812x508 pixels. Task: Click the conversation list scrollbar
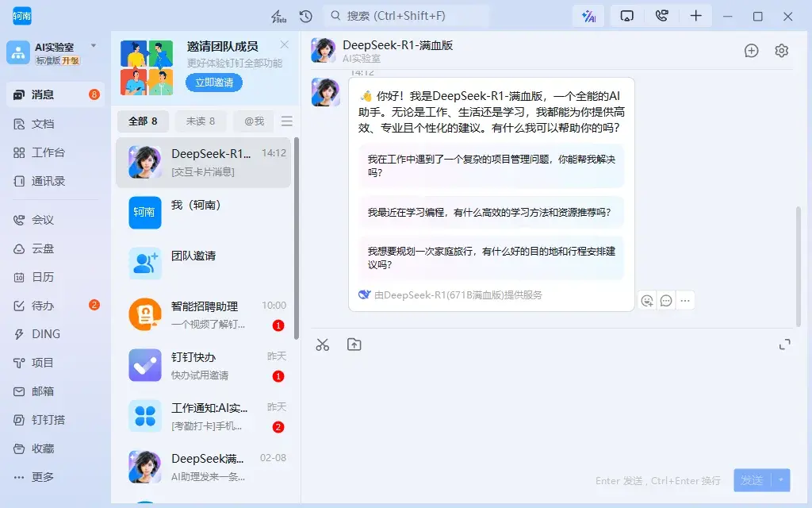pyautogui.click(x=297, y=238)
